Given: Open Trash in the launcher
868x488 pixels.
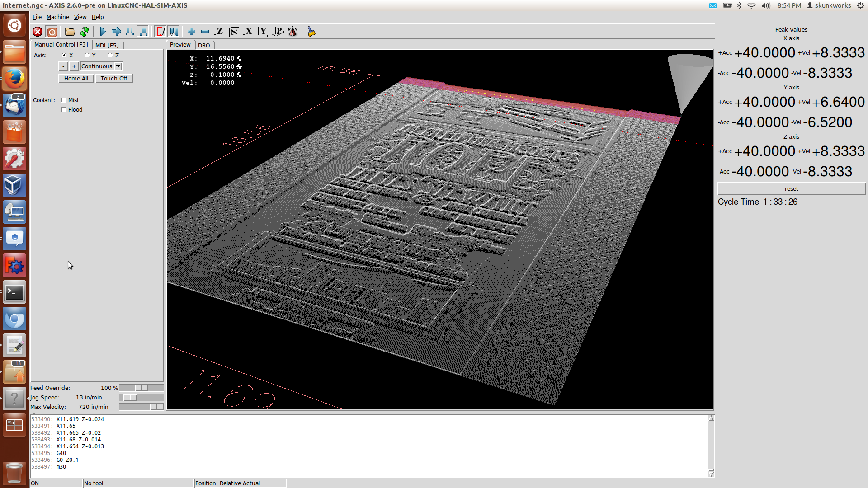Looking at the screenshot, I should coord(14,473).
